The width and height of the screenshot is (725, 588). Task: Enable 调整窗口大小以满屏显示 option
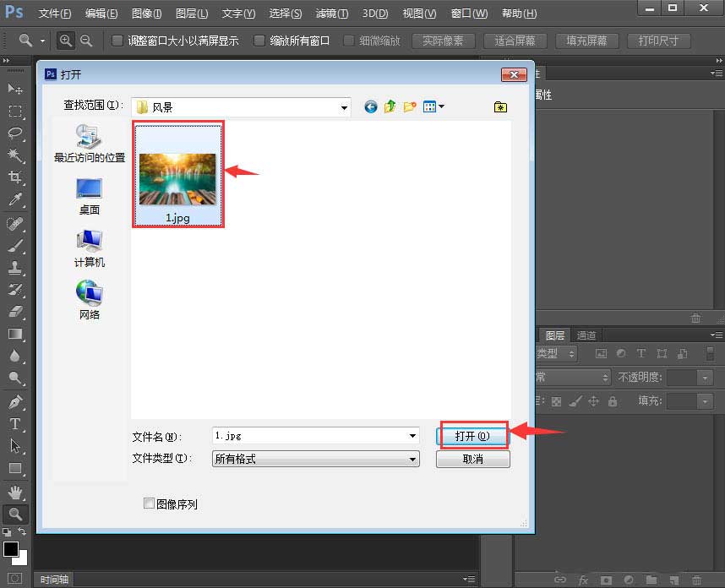116,40
